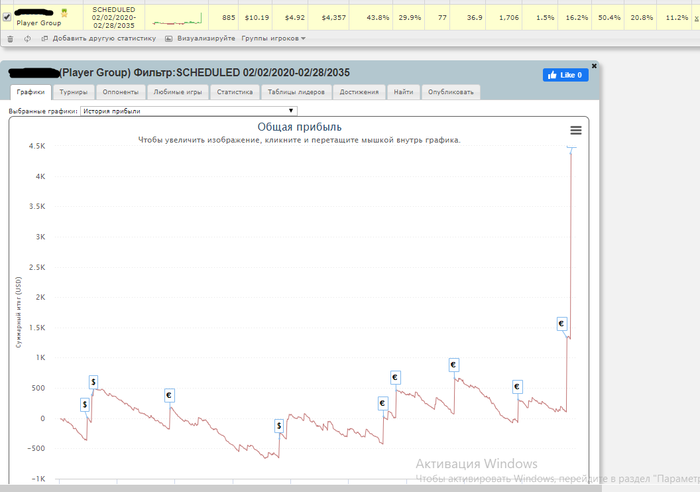Click the Player Group name in the row
Viewport: 700px width, 492px height.
coord(39,23)
